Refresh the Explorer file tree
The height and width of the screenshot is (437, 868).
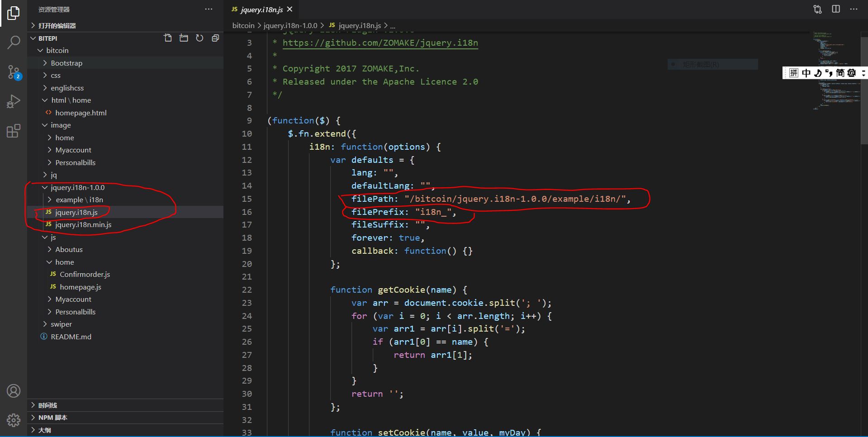(199, 38)
